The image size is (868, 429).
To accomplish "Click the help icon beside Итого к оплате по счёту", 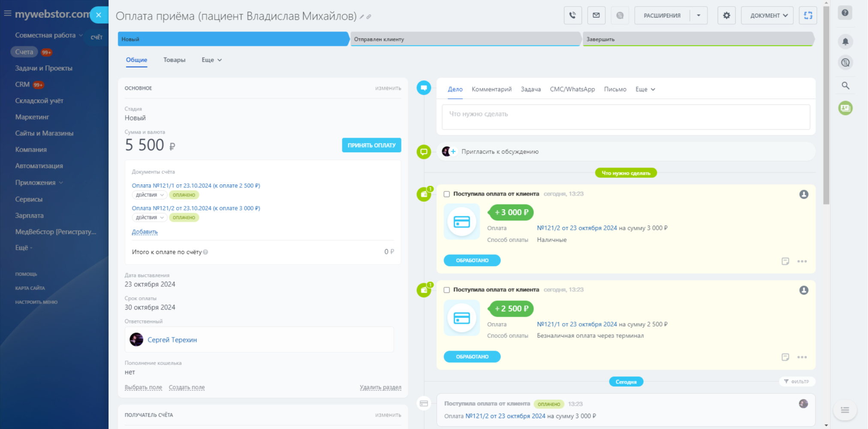I will pyautogui.click(x=205, y=252).
